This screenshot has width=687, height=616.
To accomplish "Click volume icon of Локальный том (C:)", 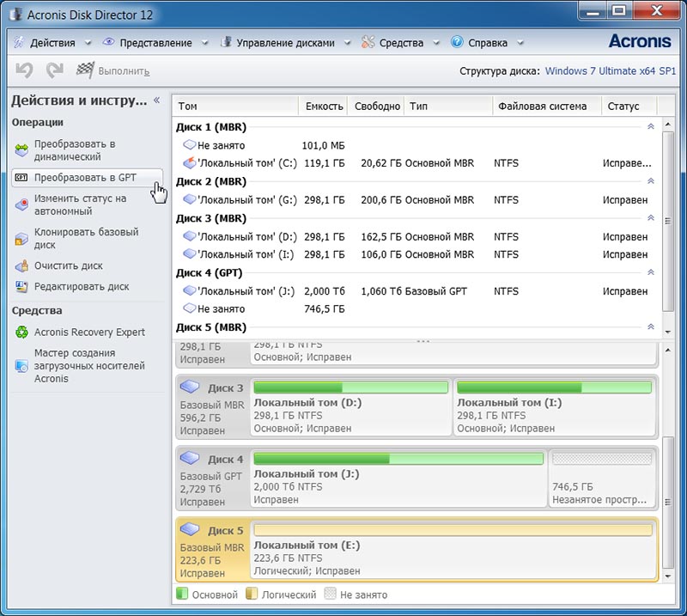I will (x=189, y=162).
